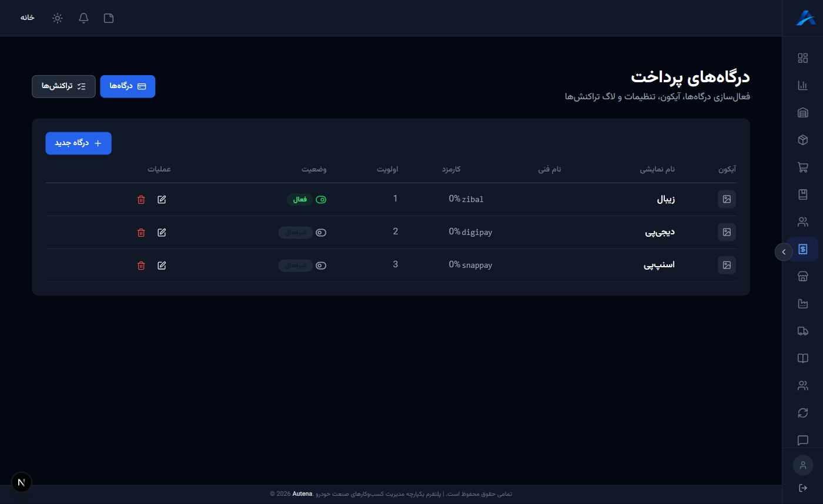Screen dimensions: 823x504
Task: Go to the shopping cart sidebar icon
Action: pos(802,167)
